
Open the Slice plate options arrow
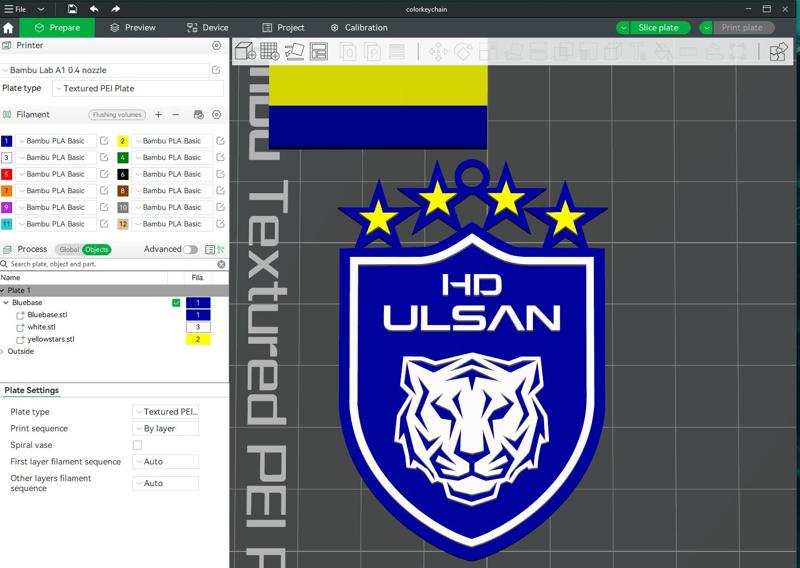pos(622,28)
